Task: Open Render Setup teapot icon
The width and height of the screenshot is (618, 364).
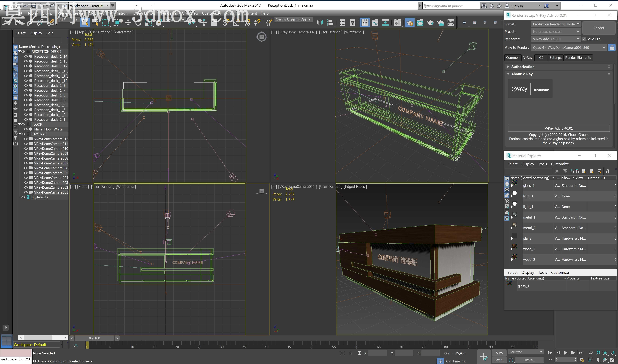Action: 410,23
